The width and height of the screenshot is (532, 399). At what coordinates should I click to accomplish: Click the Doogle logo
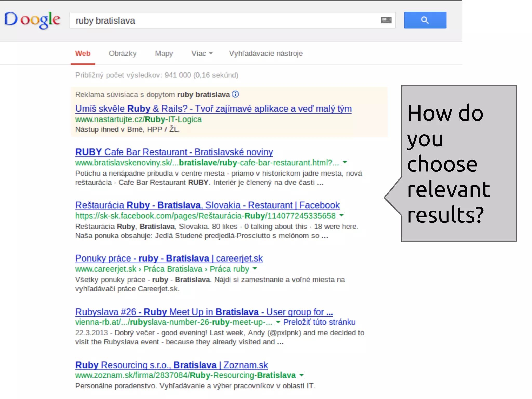32,20
